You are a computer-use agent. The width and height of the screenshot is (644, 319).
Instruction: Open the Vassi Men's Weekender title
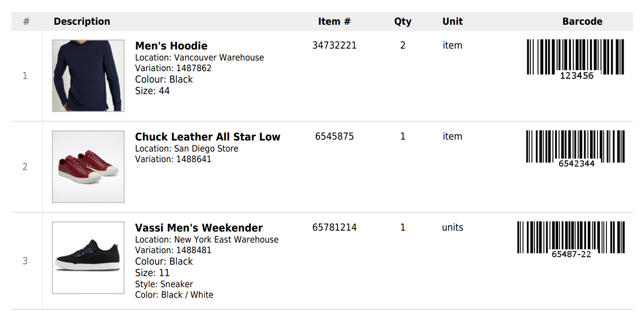199,228
